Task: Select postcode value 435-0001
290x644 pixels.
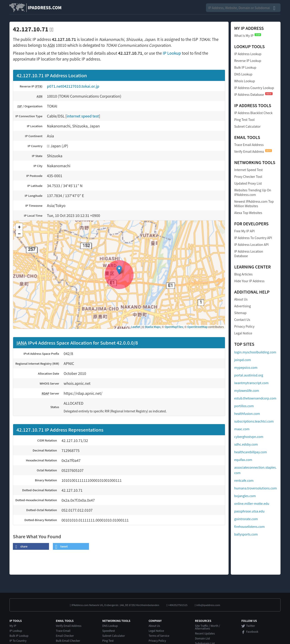Action: (x=54, y=176)
